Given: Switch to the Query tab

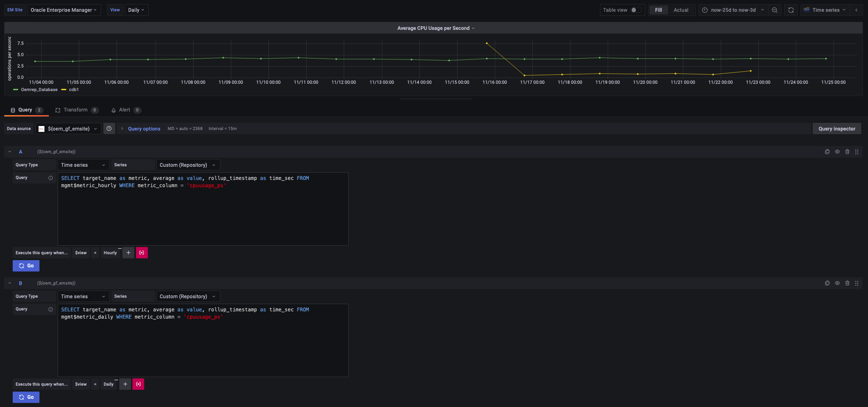Looking at the screenshot, I should point(26,110).
